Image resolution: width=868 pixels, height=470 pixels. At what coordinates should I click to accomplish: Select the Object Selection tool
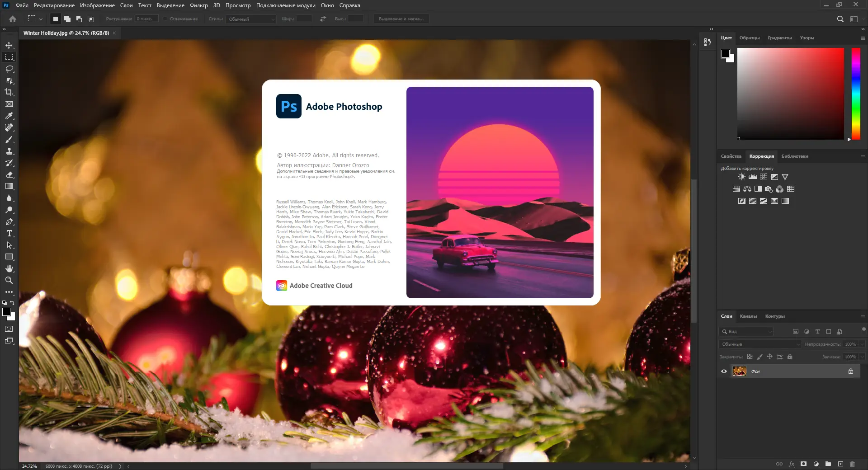tap(9, 80)
